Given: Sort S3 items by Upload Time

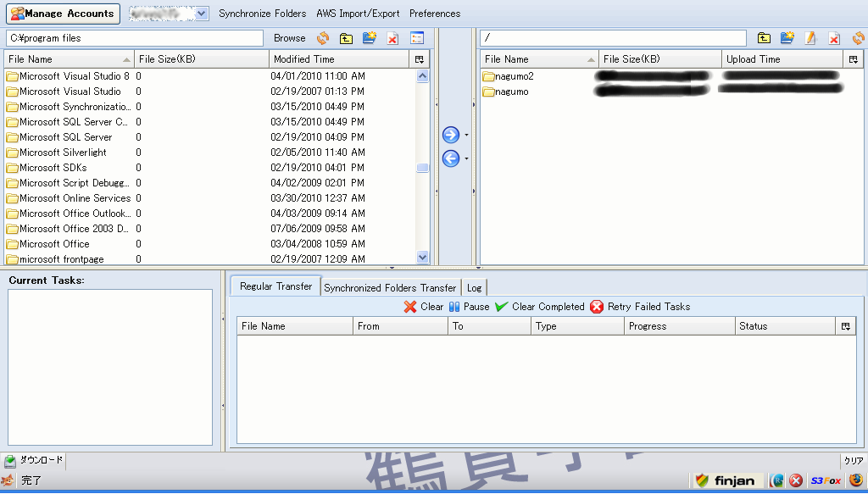Looking at the screenshot, I should (x=782, y=59).
